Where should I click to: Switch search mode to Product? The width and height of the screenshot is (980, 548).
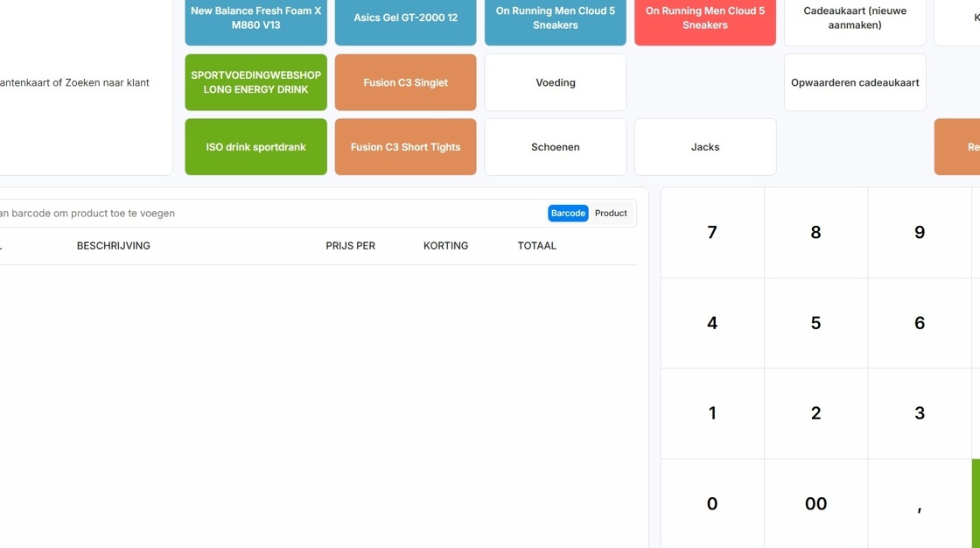(x=611, y=214)
